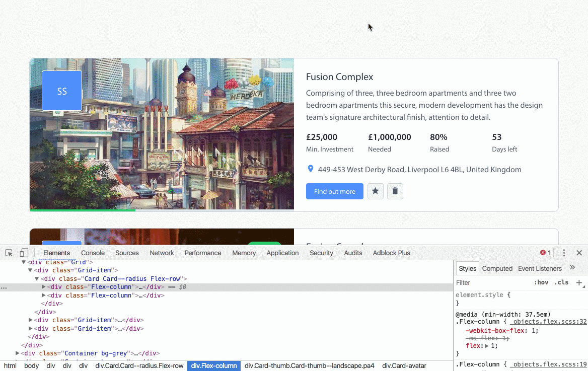Open the _objects.flex.scss:19 source link
Screen dimensions: 588x371
(548, 364)
